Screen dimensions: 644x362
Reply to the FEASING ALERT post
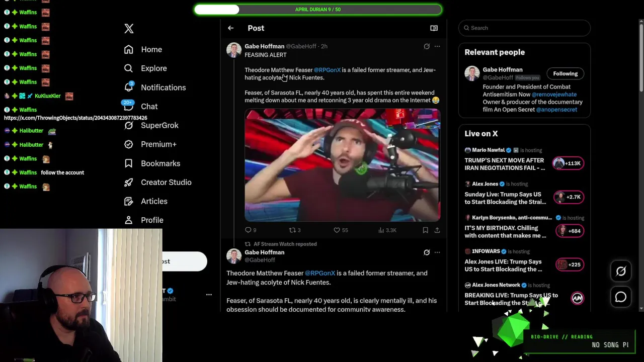tap(251, 230)
